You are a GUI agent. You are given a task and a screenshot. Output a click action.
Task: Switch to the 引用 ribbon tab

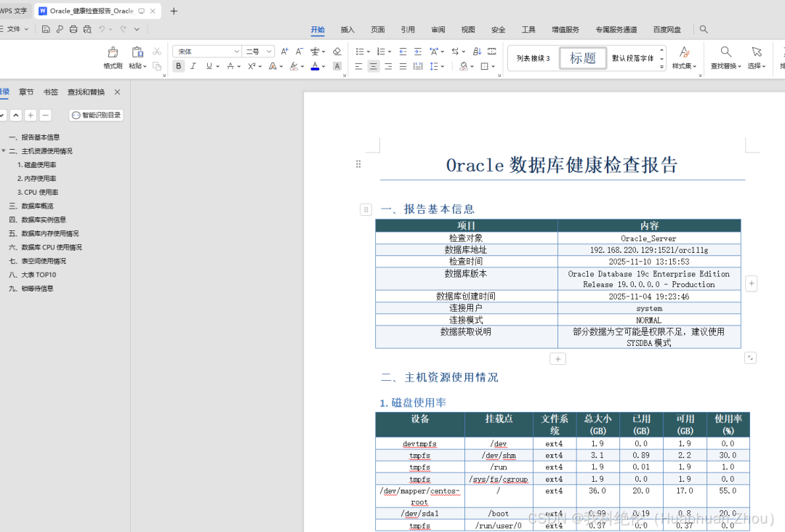click(x=408, y=30)
